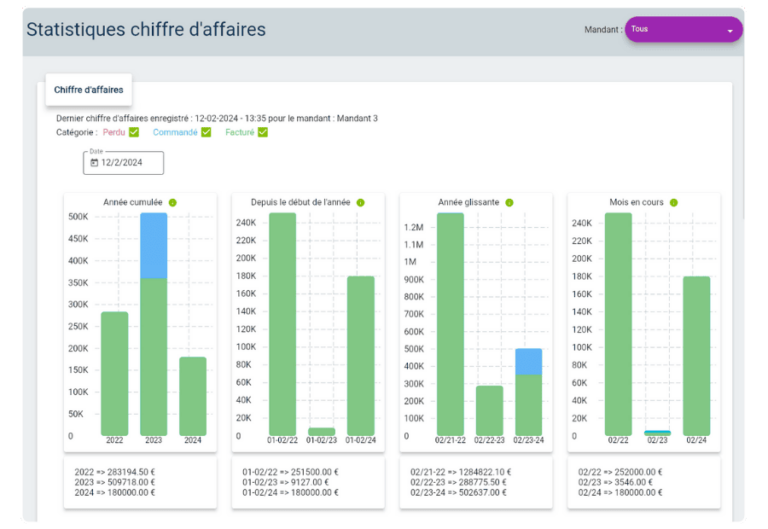
Task: Click blue segment of 02/23-24 bar
Action: click(528, 361)
